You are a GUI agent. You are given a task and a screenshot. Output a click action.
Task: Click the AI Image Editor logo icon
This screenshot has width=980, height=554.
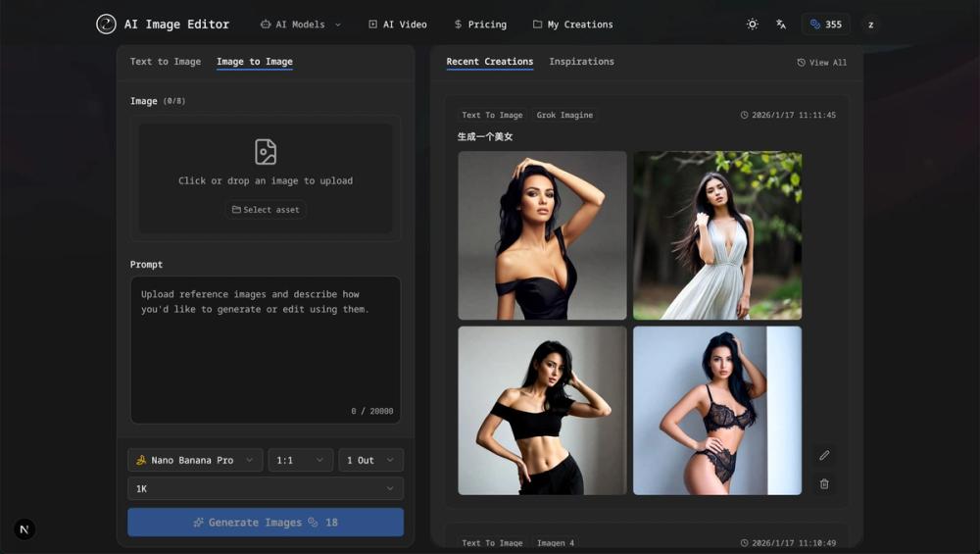106,25
